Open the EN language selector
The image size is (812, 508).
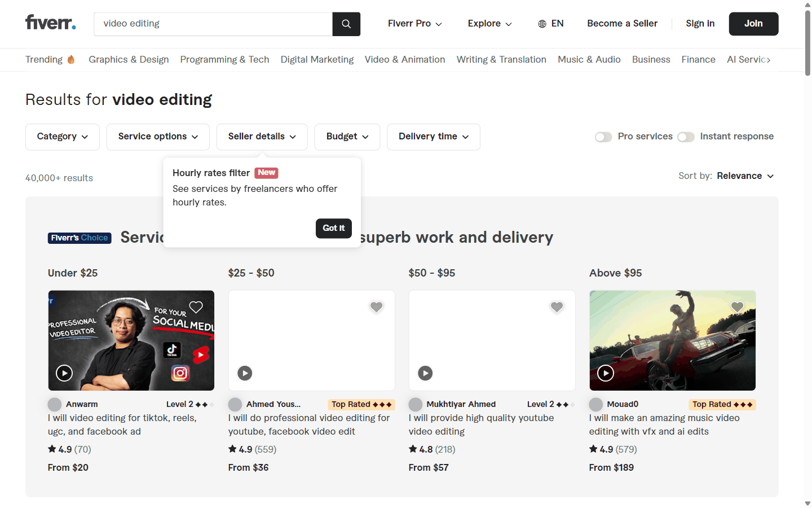pyautogui.click(x=551, y=24)
